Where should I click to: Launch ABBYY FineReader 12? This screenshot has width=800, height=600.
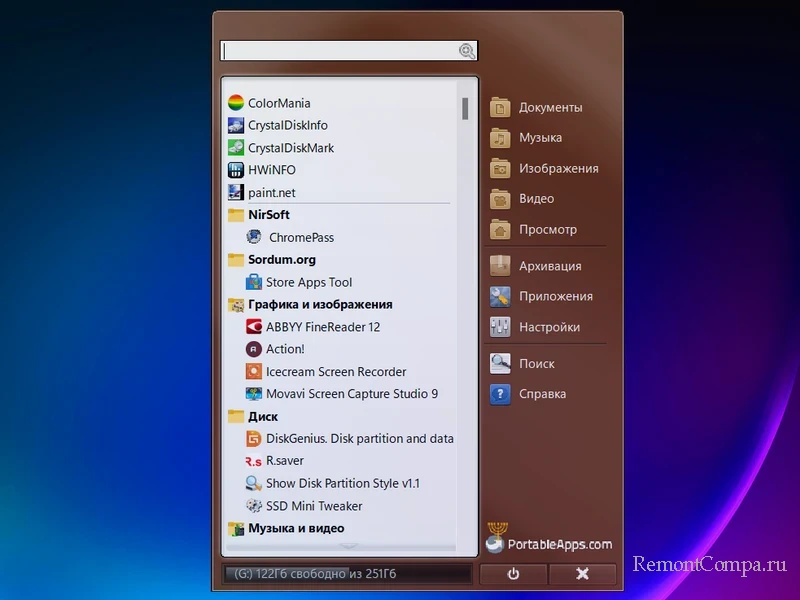point(322,327)
